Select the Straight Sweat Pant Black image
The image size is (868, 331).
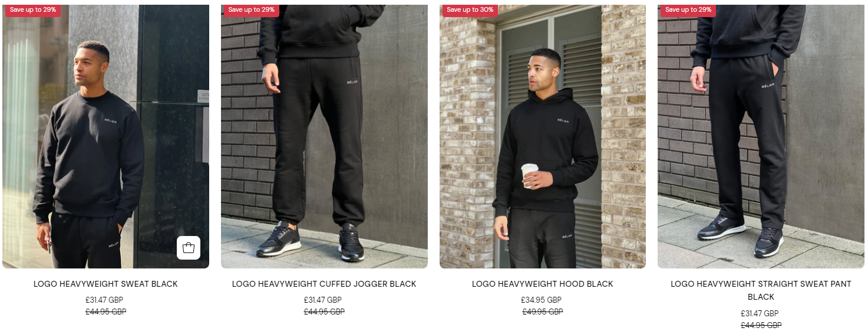click(761, 136)
